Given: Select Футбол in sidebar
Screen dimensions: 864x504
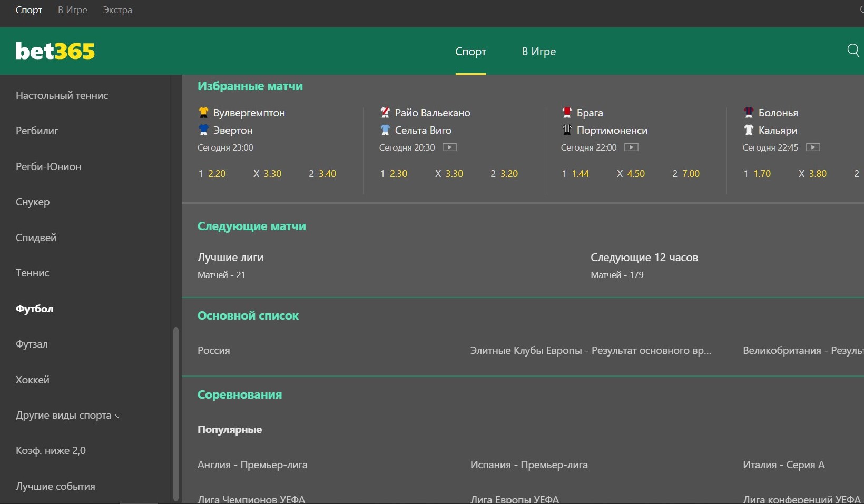Looking at the screenshot, I should click(35, 309).
